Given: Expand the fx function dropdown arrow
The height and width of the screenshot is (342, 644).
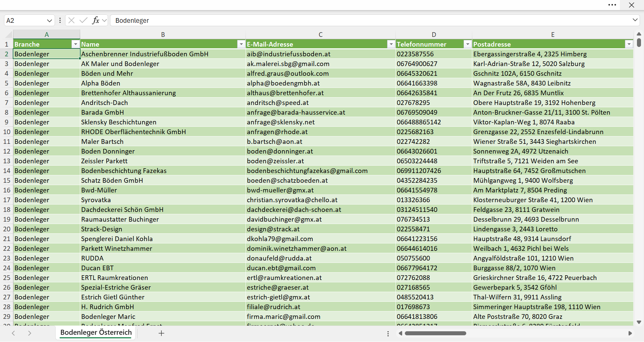Looking at the screenshot, I should tap(104, 20).
